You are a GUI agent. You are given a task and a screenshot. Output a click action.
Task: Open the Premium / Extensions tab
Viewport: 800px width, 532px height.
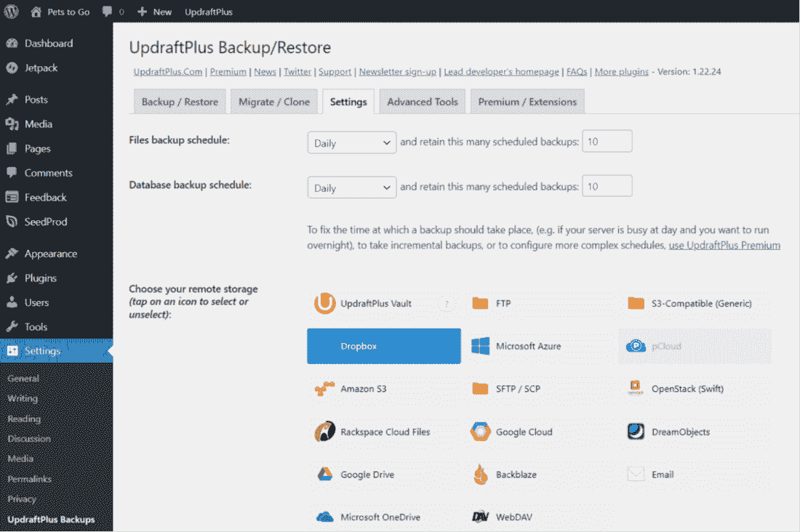click(527, 102)
